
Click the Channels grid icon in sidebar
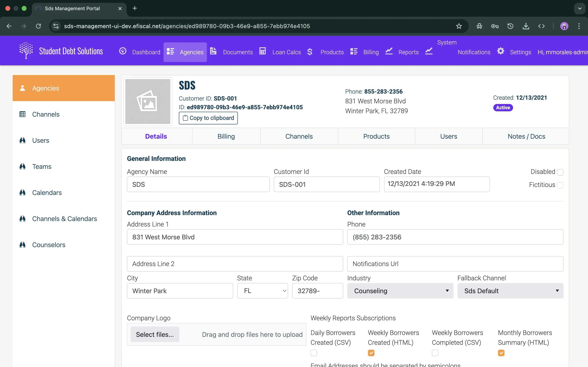(22, 114)
